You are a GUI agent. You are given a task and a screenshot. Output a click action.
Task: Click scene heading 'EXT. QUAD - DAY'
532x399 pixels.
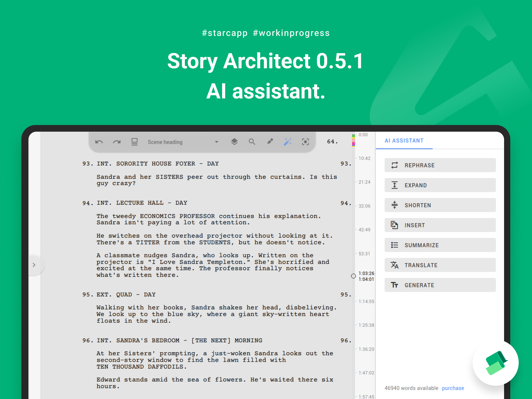(126, 295)
